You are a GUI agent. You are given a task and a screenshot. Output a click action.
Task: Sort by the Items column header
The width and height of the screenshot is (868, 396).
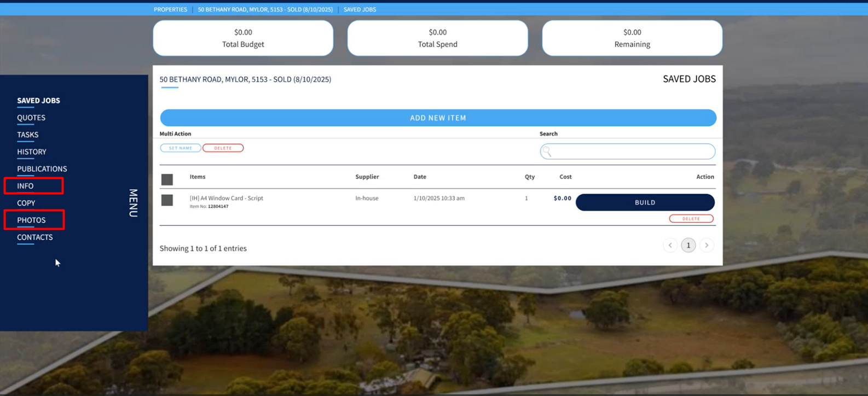click(x=198, y=177)
